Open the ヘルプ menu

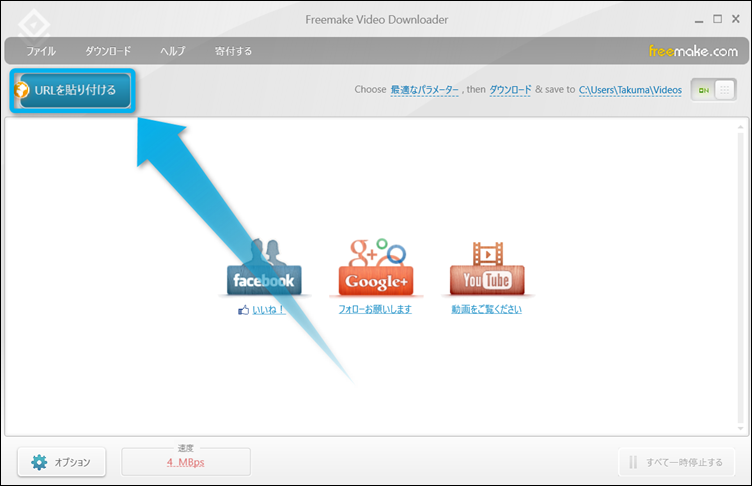(173, 51)
